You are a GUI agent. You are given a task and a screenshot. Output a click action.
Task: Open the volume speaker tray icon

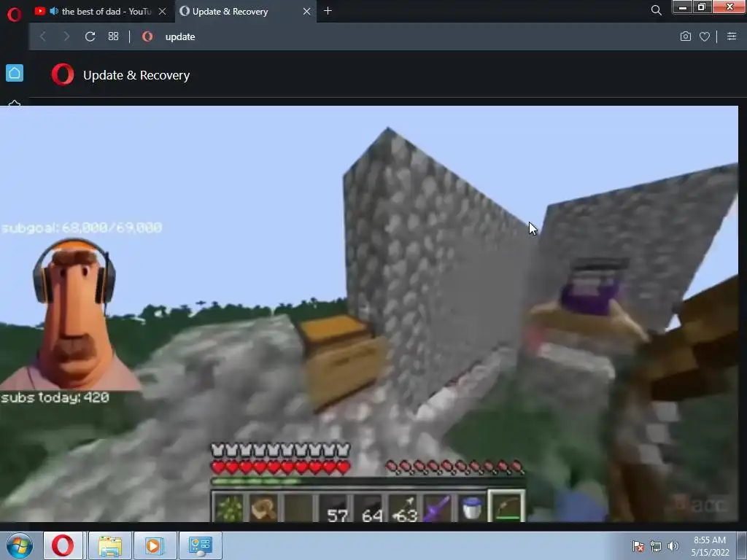(x=673, y=546)
